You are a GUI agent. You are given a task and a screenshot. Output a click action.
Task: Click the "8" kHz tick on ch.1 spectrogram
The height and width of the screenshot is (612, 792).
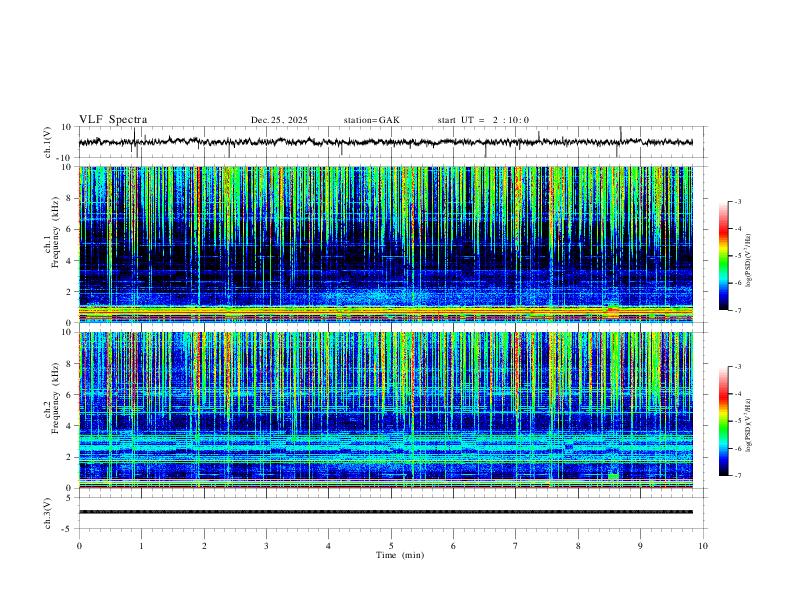click(x=70, y=198)
